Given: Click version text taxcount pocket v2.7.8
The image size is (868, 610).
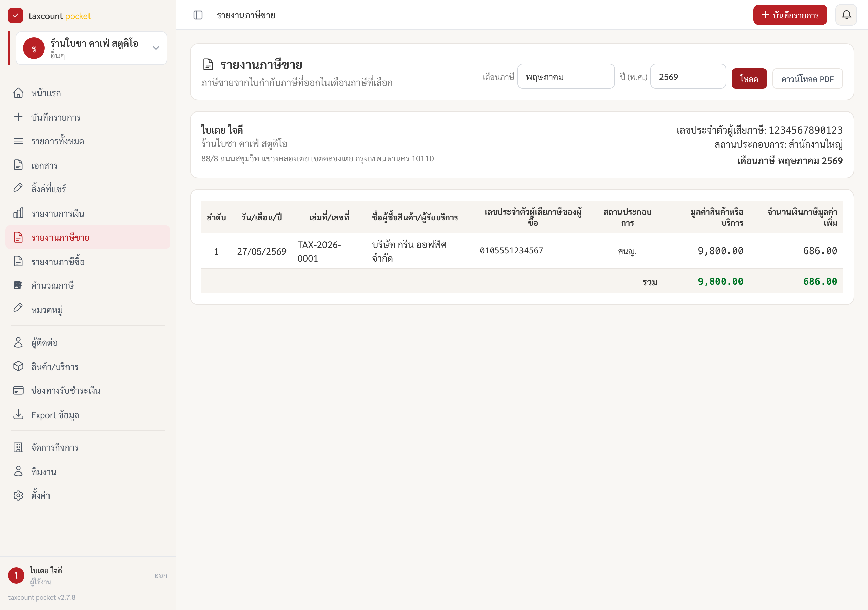Looking at the screenshot, I should [x=42, y=598].
